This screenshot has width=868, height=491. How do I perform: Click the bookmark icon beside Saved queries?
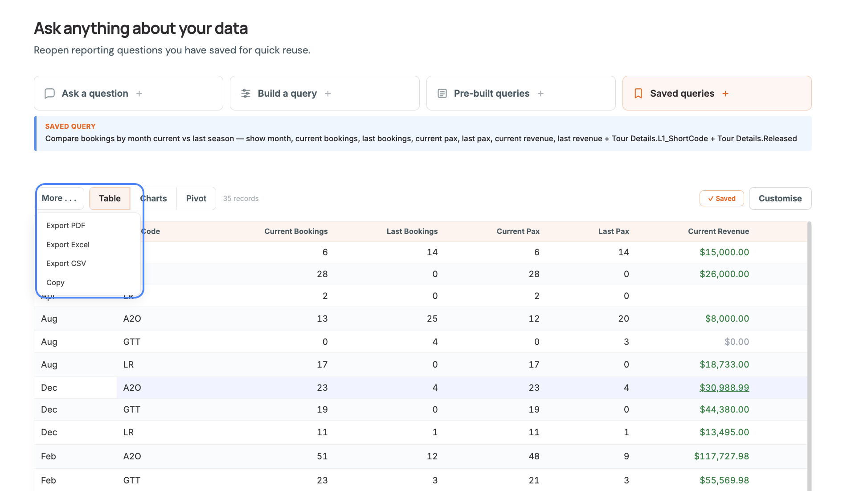[638, 94]
